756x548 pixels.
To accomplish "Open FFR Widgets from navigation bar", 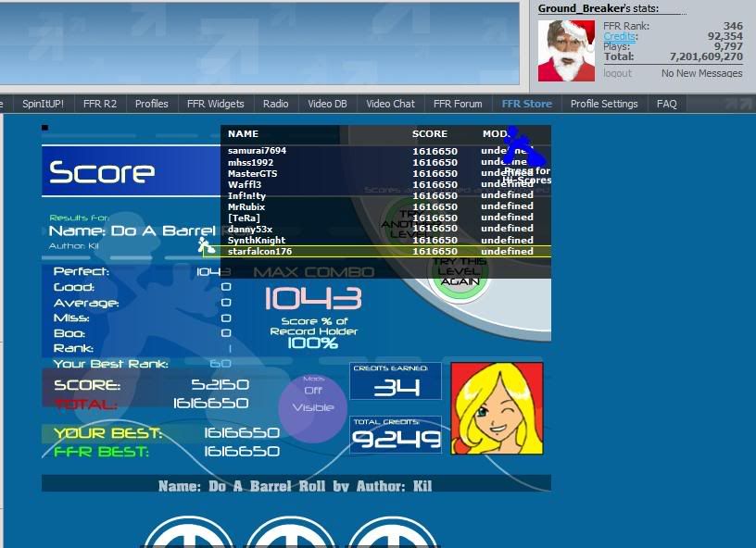I will pos(215,104).
